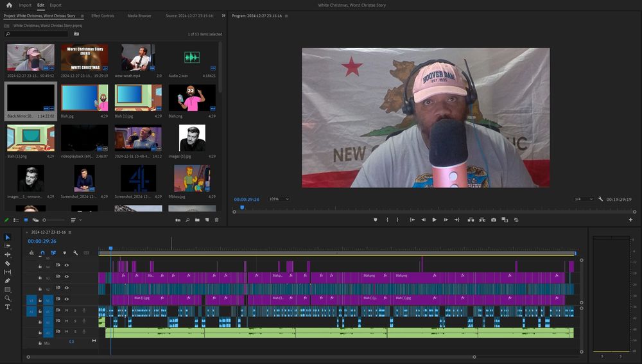Mute audio track A1
This screenshot has height=364, width=642.
[66, 311]
